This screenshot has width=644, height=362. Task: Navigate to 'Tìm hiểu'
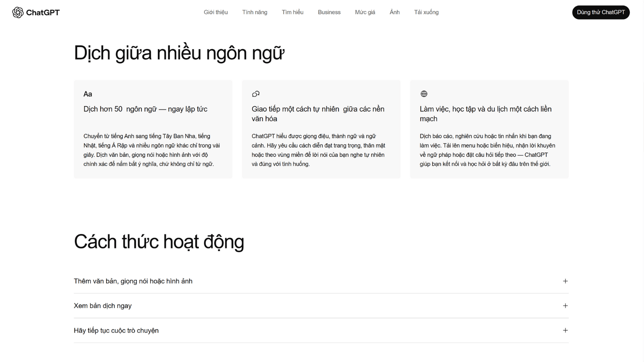293,12
